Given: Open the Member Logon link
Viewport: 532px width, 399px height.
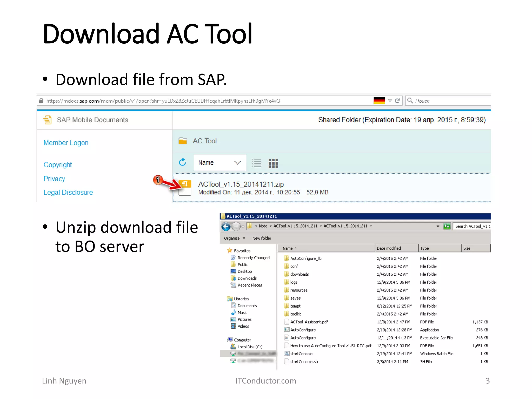Looking at the screenshot, I should click(66, 143).
